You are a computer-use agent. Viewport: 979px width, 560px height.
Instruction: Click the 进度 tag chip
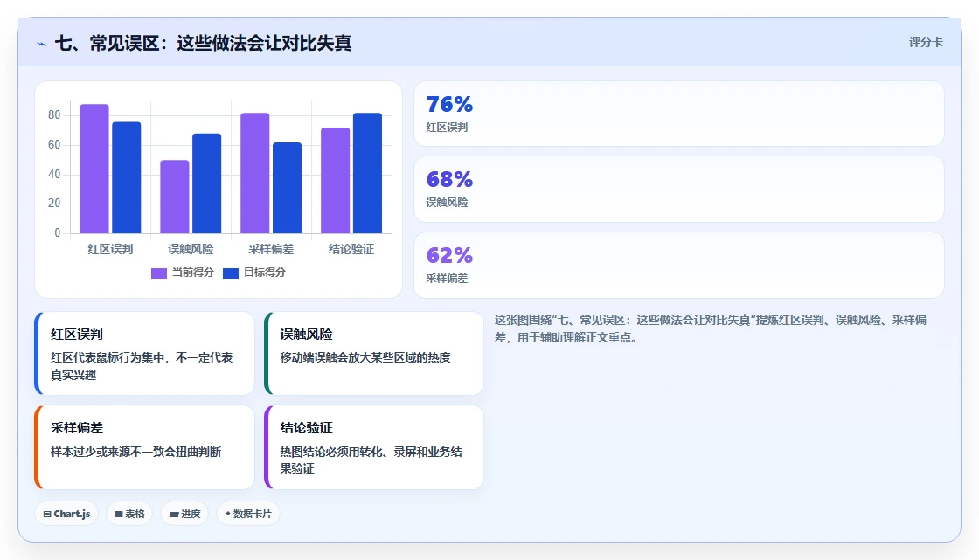pos(184,514)
